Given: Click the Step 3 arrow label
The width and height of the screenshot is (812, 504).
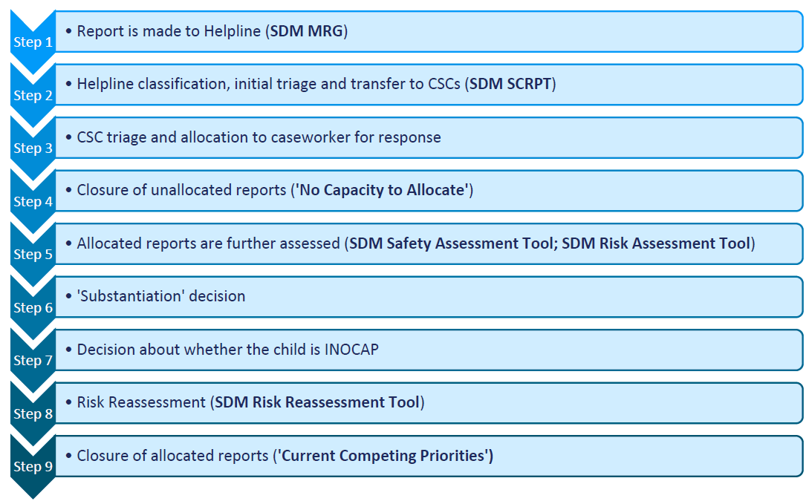Looking at the screenshot, I should pyautogui.click(x=33, y=148).
